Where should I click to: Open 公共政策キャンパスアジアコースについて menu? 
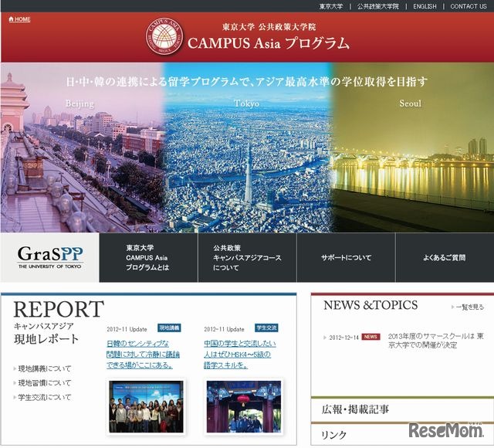247,257
